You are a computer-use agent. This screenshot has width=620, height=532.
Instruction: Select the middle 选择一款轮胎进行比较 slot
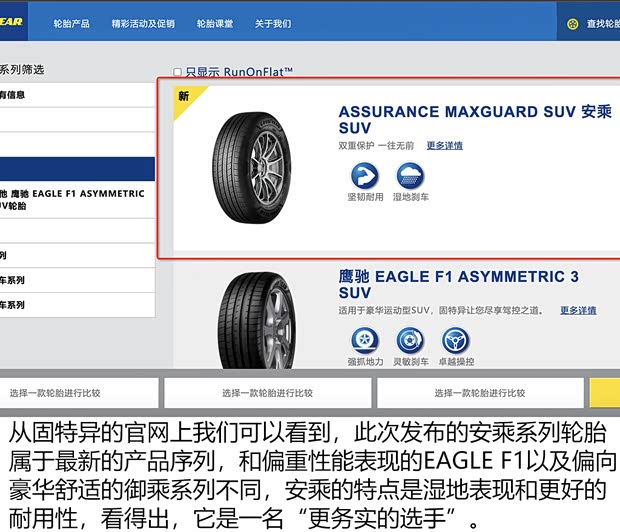[268, 393]
